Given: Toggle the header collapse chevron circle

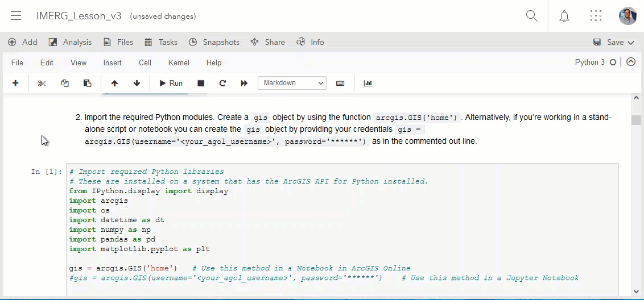Looking at the screenshot, I should point(631,62).
